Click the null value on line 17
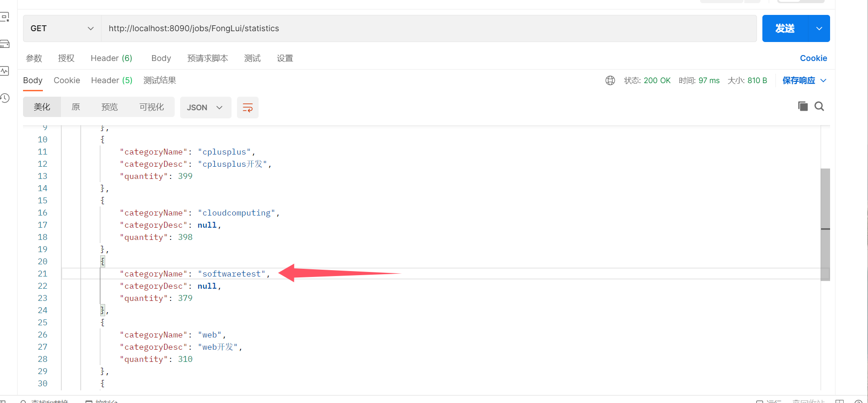 (207, 225)
